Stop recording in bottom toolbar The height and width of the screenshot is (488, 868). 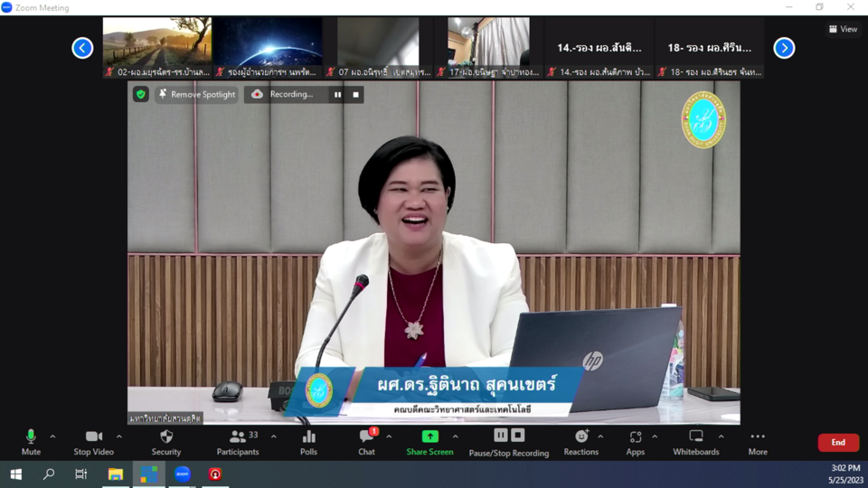point(517,436)
